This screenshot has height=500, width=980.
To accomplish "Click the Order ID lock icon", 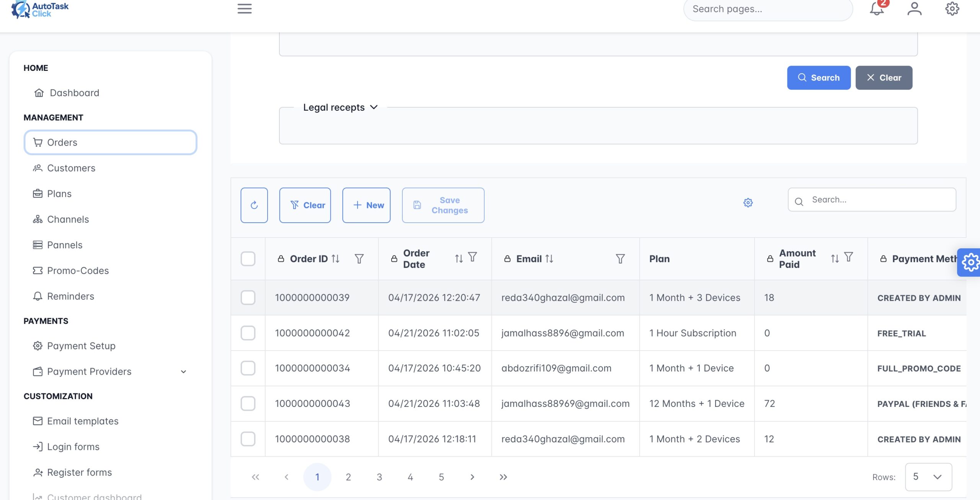I will click(x=281, y=259).
